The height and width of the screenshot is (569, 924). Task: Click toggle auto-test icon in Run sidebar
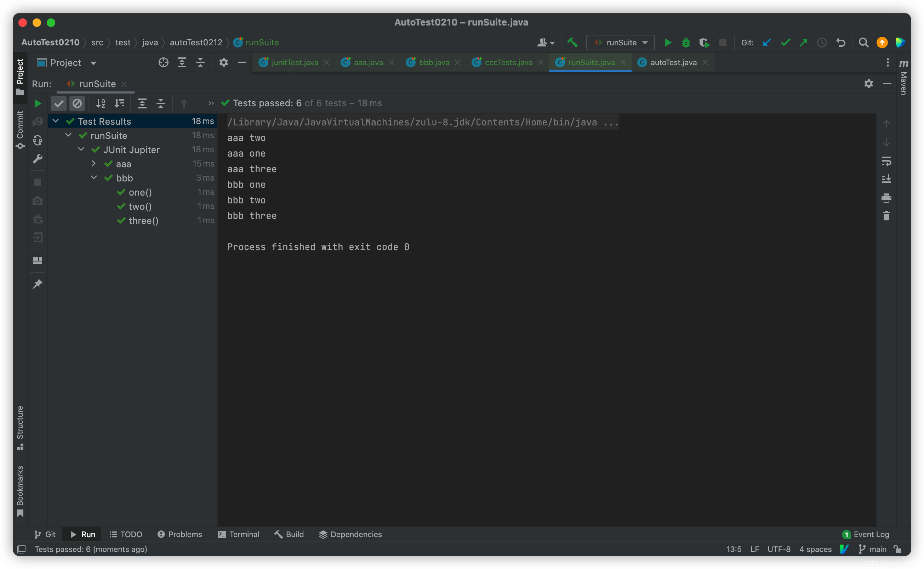(38, 140)
